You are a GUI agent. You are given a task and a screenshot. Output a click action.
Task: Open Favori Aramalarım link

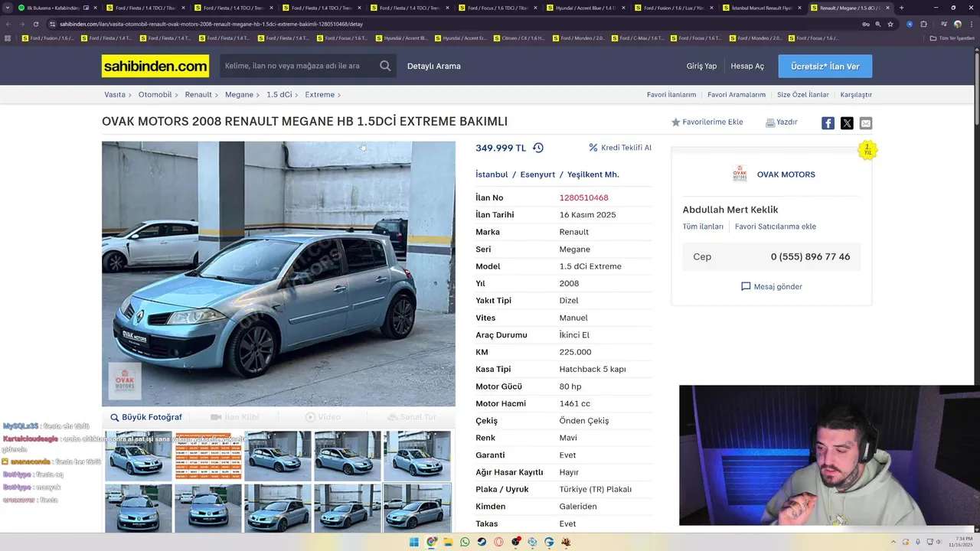tap(737, 95)
